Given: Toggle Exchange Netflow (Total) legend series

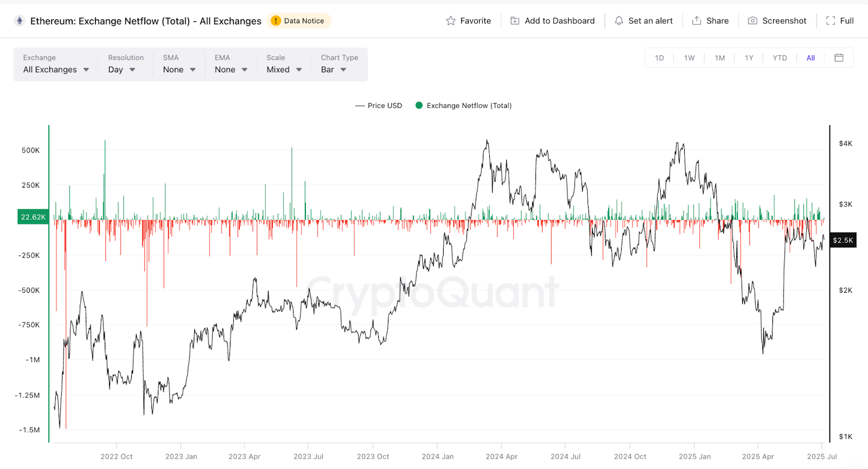Looking at the screenshot, I should (464, 106).
